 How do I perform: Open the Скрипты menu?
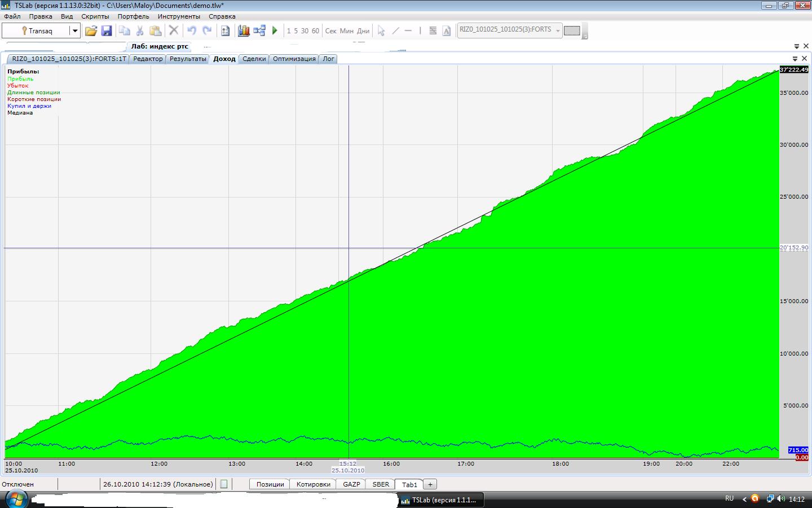tap(95, 16)
